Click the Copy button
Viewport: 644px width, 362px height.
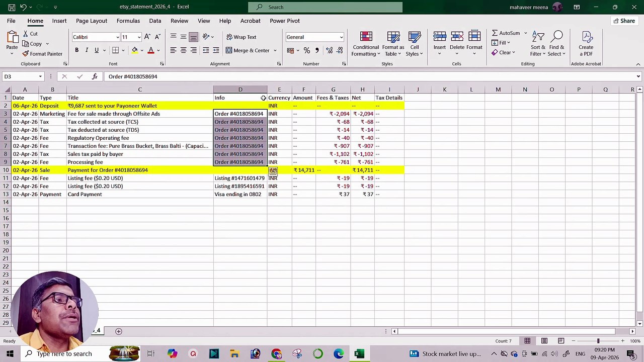pyautogui.click(x=32, y=44)
